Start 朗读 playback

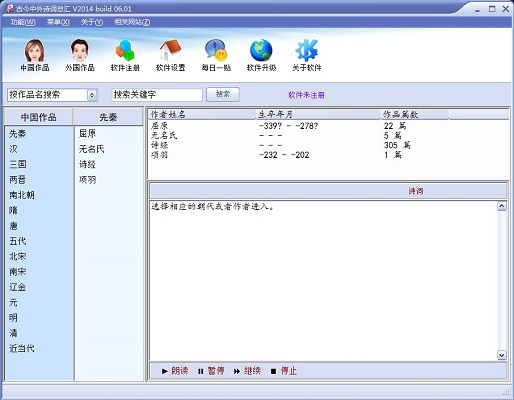tap(175, 371)
